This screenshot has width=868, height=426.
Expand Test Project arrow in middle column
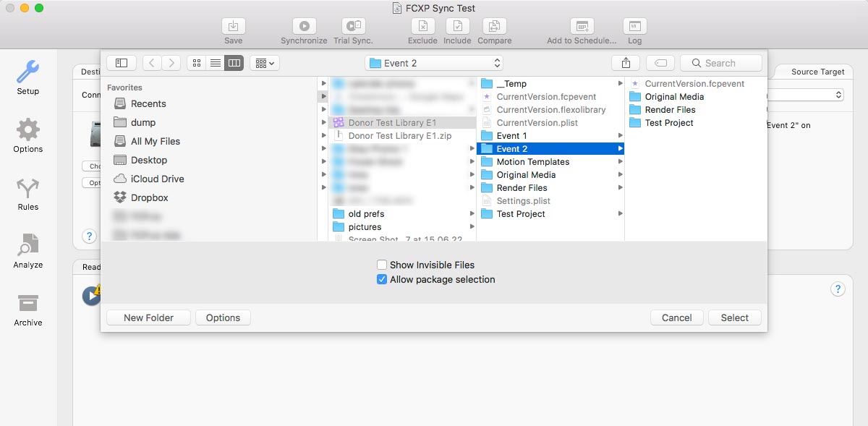coord(620,214)
